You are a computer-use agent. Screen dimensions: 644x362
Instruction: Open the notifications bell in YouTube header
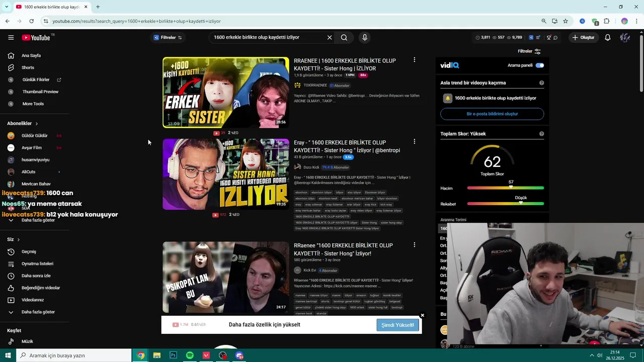608,38
